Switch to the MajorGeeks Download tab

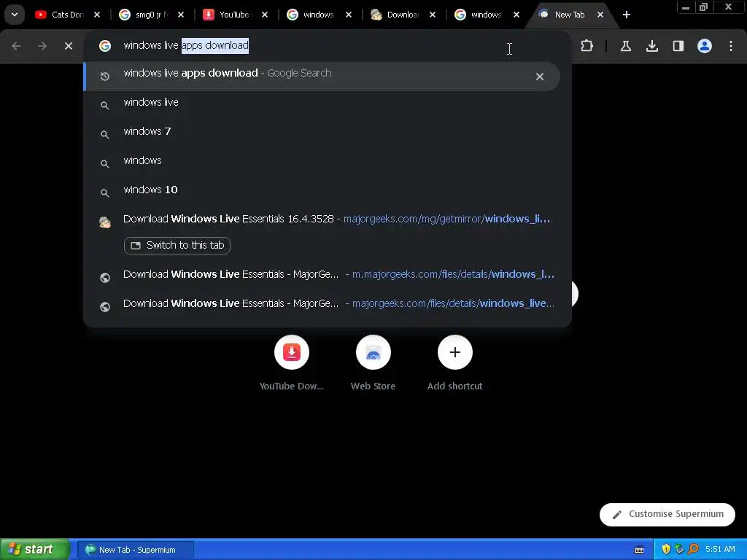pyautogui.click(x=402, y=15)
